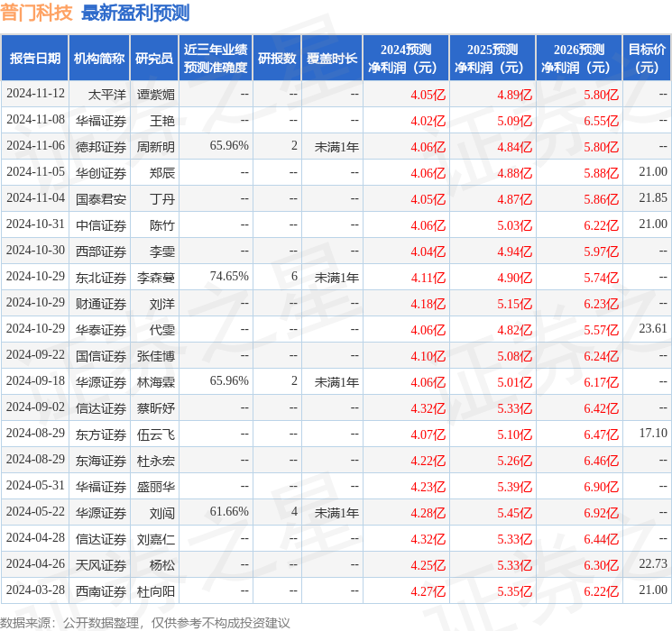Select analyst name 杜向阳
Viewport: 672px width, 631px height.
(155, 591)
